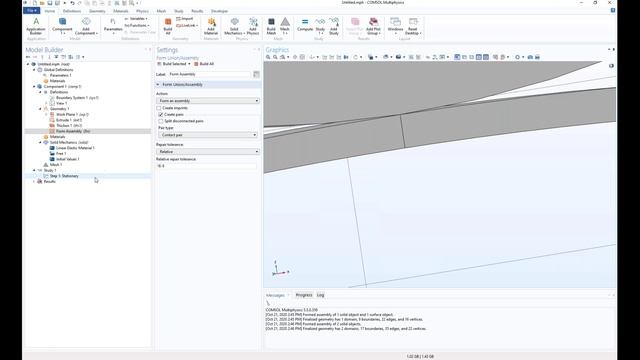Open the Parameters ribbon button
Viewport: 640px width, 360px height.
pos(113,26)
